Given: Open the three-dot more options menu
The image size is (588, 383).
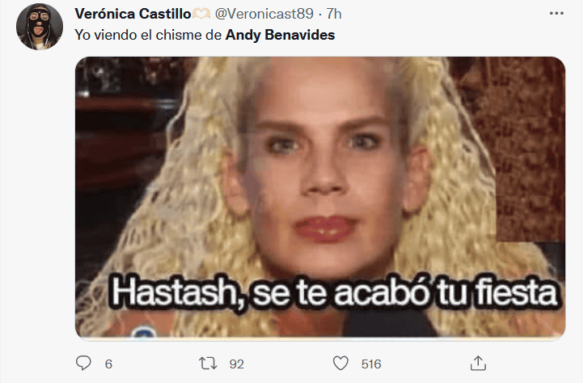Looking at the screenshot, I should (556, 14).
